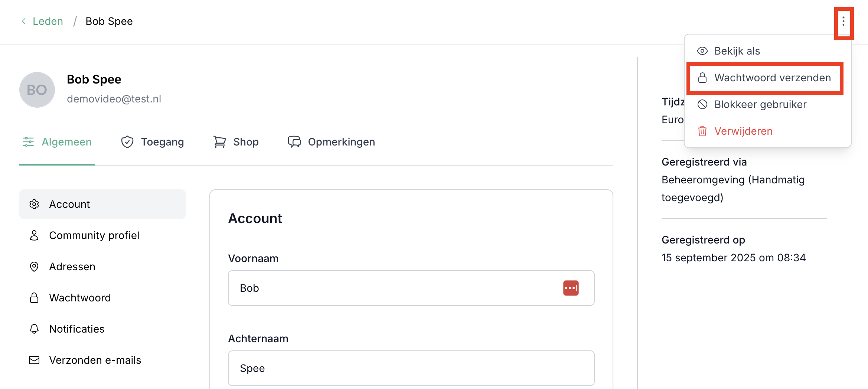Navigate back via the Leden breadcrumb link
The width and height of the screenshot is (868, 389).
[48, 21]
